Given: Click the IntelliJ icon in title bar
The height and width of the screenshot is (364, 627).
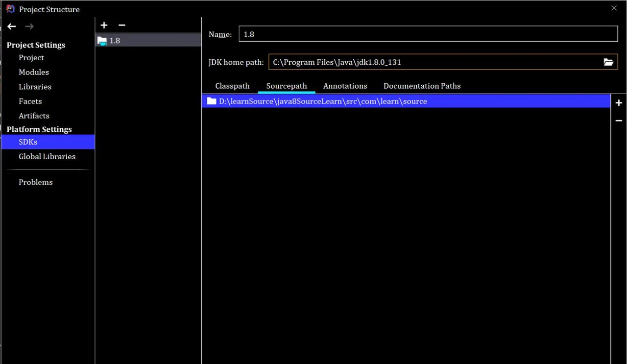Looking at the screenshot, I should [x=10, y=9].
